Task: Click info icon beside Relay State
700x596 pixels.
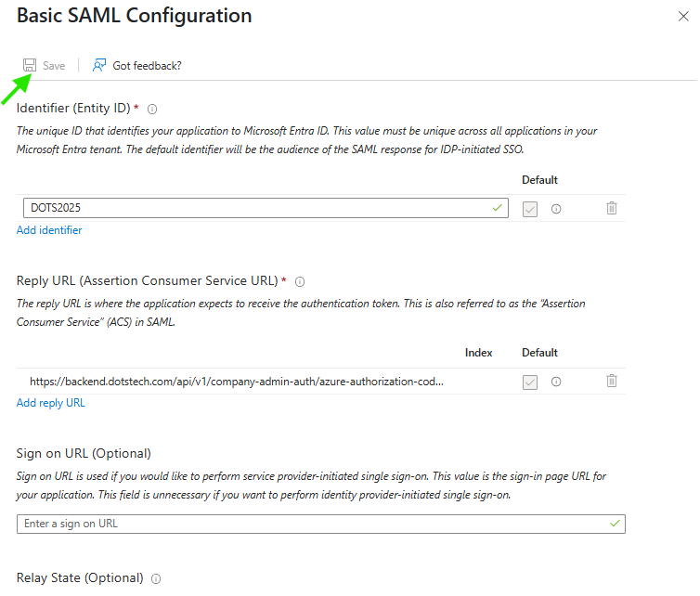Action: tap(156, 578)
